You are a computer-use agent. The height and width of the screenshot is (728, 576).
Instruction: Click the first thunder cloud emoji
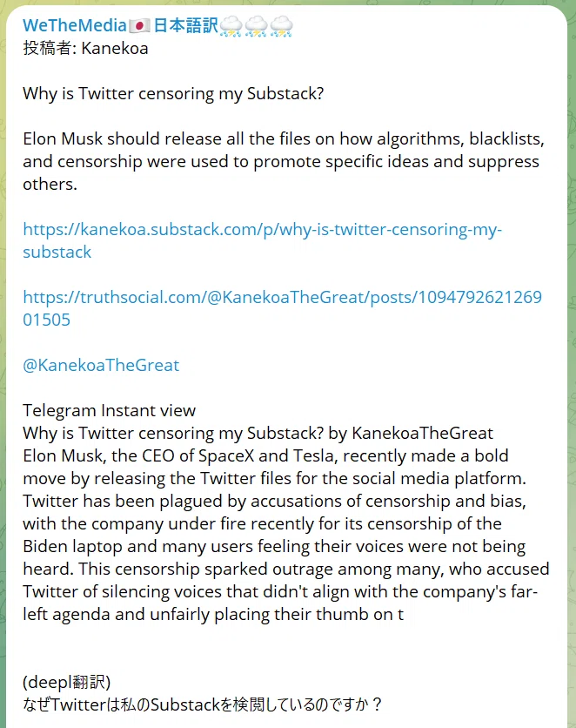click(x=231, y=26)
